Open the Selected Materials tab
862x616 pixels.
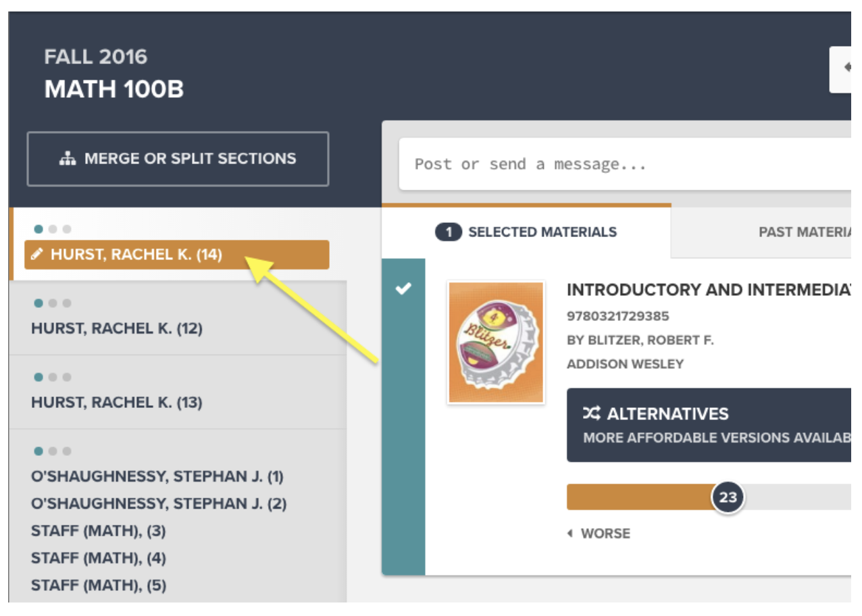point(542,232)
